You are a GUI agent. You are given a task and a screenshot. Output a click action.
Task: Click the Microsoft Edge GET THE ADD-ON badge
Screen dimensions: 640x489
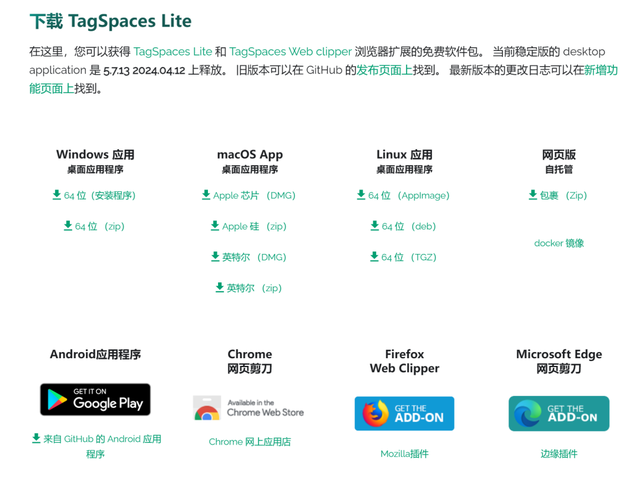[559, 413]
